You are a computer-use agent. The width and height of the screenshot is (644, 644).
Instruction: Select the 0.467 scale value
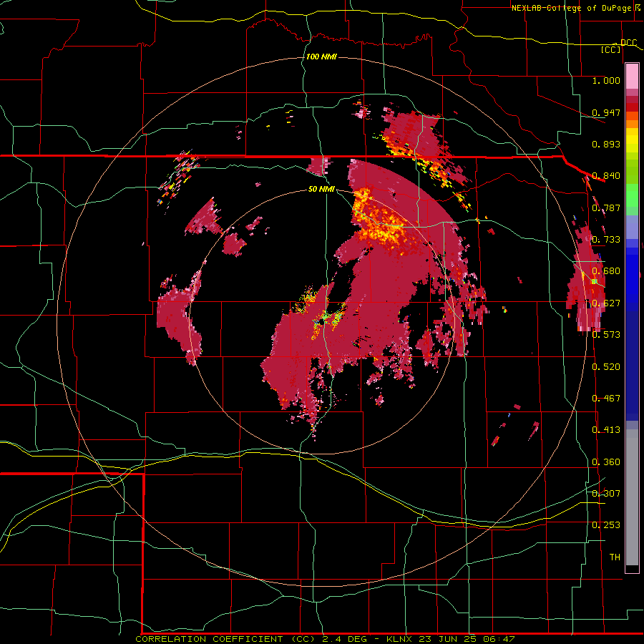click(x=606, y=399)
